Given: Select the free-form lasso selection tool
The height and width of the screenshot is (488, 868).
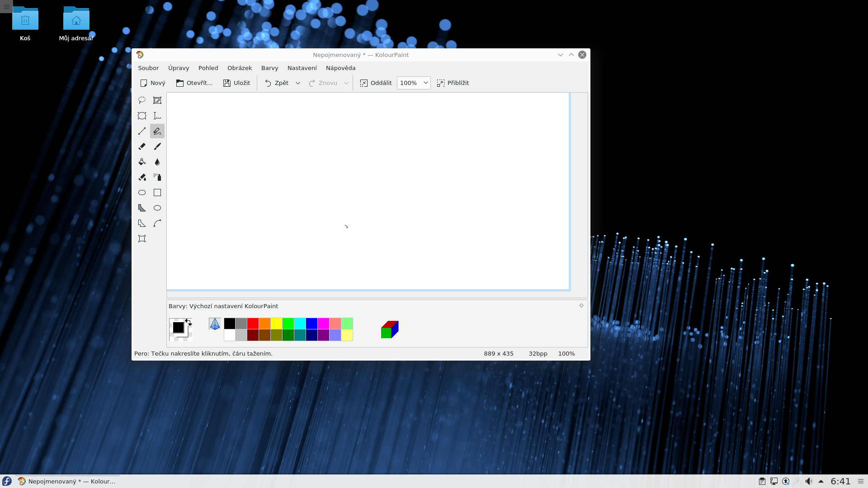Looking at the screenshot, I should (x=142, y=100).
